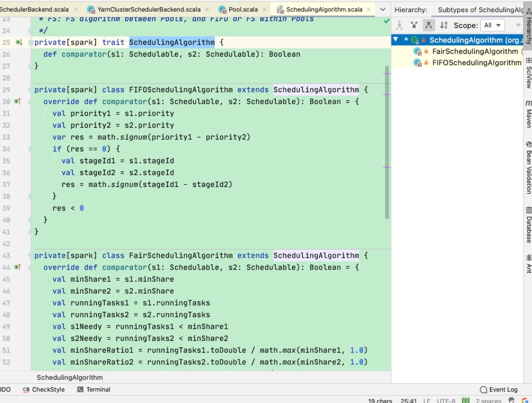Screen dimensions: 532x403
Task: Click the Hierarchy: panel title label
Action: (x=411, y=9)
